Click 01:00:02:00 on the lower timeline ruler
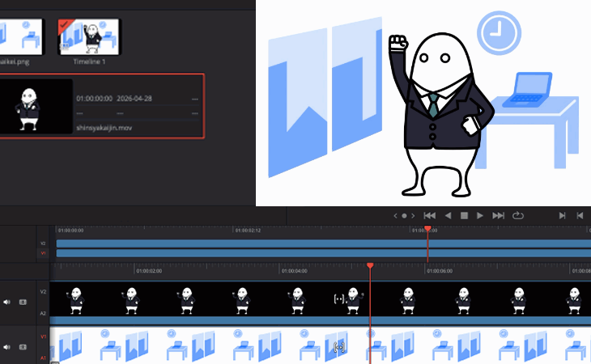The image size is (591, 364). (149, 271)
